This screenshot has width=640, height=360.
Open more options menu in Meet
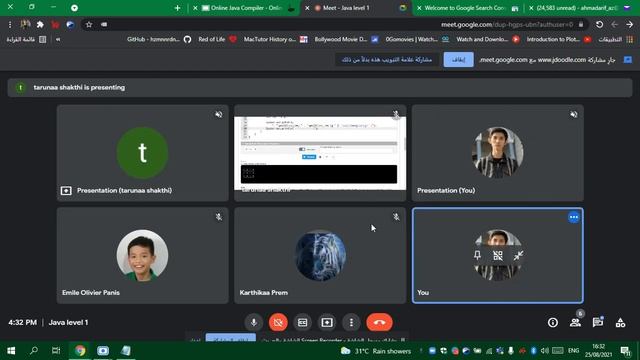click(351, 322)
